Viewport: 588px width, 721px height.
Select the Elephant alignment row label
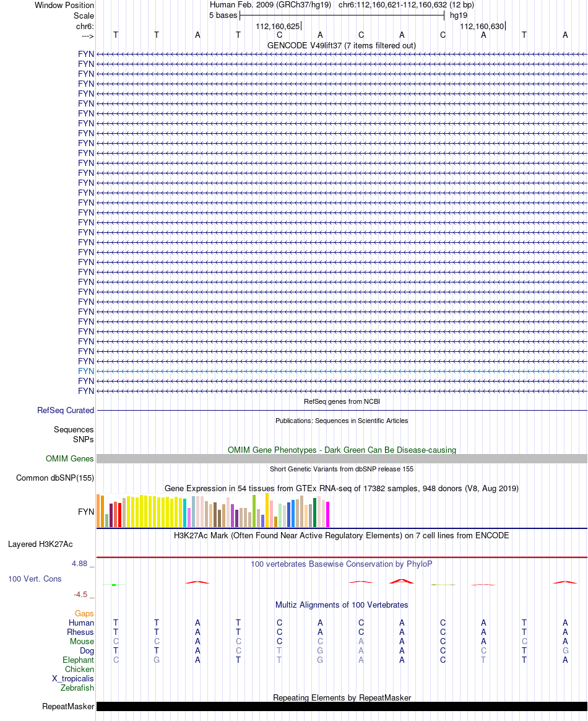78,660
